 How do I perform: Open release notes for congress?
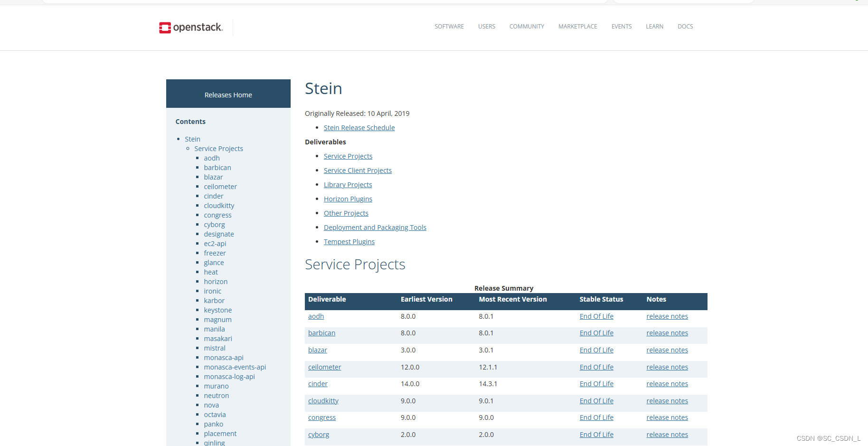[667, 418]
